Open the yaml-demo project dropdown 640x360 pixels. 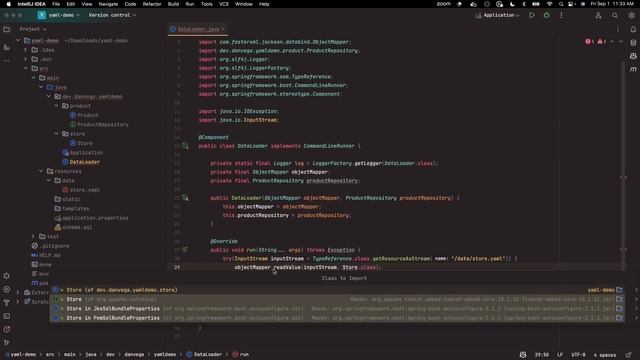coord(59,15)
